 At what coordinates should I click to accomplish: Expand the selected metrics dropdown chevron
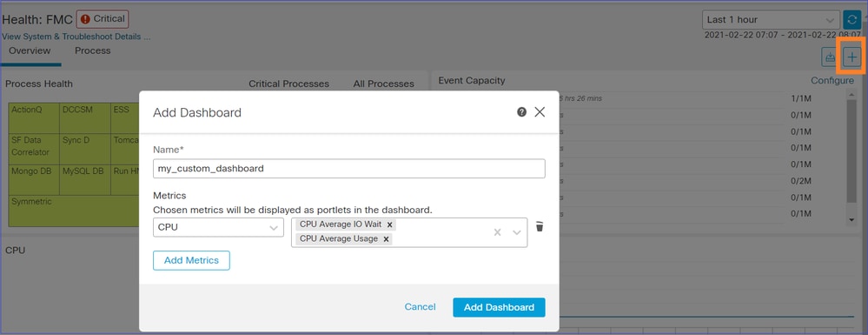pyautogui.click(x=516, y=232)
